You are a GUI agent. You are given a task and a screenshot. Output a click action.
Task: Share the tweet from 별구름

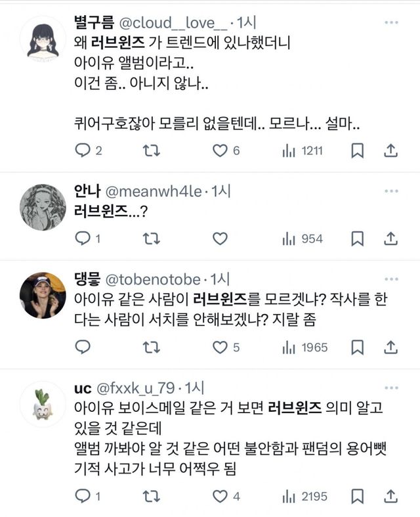pyautogui.click(x=390, y=151)
